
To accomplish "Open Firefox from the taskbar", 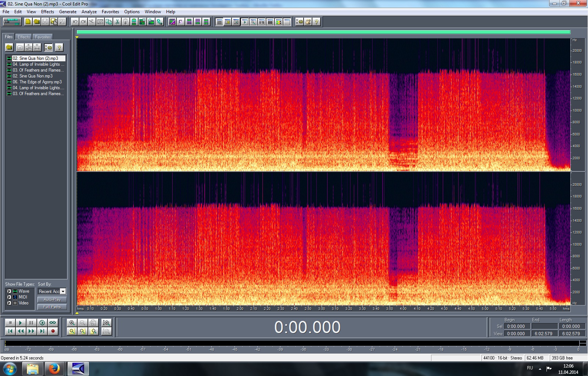I will 55,369.
